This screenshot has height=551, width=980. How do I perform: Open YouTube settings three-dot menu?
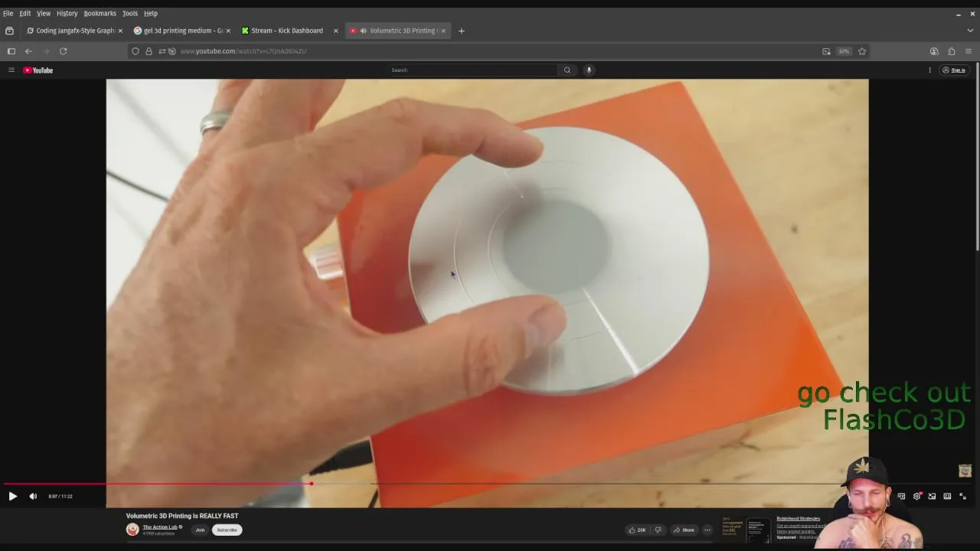[929, 70]
